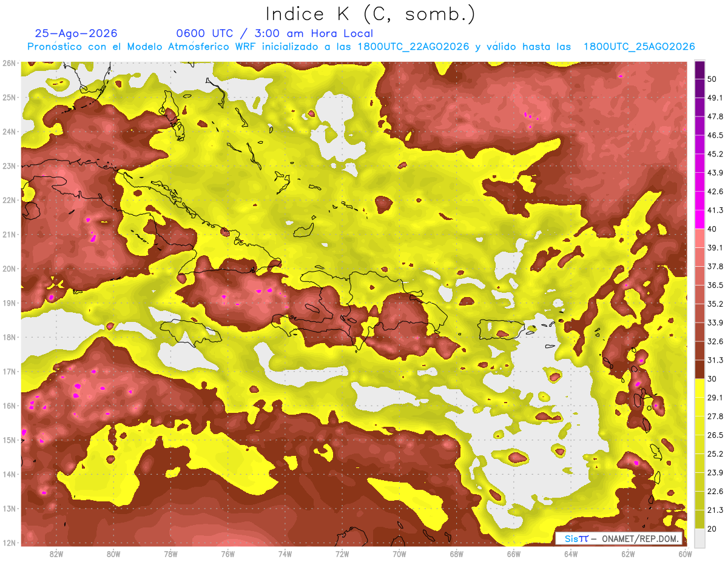Click the map title "Indice K (C, somb.)"
Image resolution: width=728 pixels, height=562 pixels.
(x=371, y=14)
